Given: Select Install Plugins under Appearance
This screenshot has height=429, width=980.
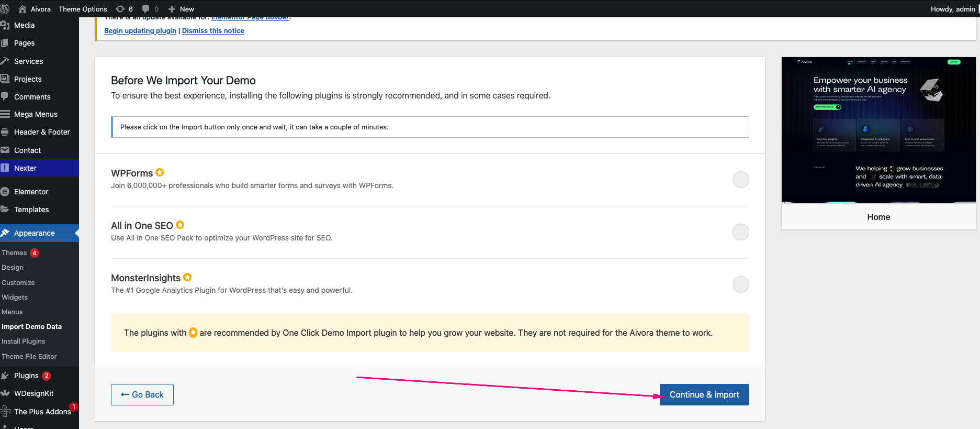Looking at the screenshot, I should point(24,341).
